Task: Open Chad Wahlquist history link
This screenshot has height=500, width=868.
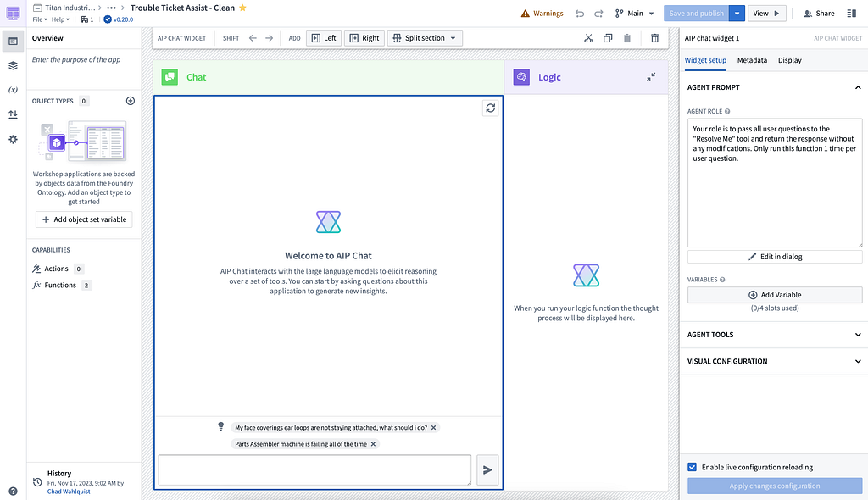Action: [x=69, y=492]
